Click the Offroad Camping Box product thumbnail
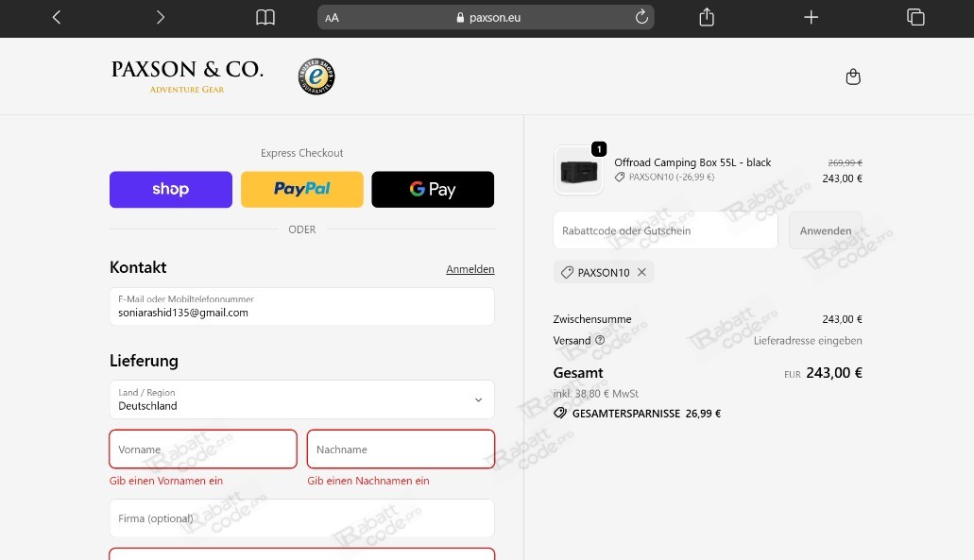This screenshot has width=974, height=560. tap(578, 171)
